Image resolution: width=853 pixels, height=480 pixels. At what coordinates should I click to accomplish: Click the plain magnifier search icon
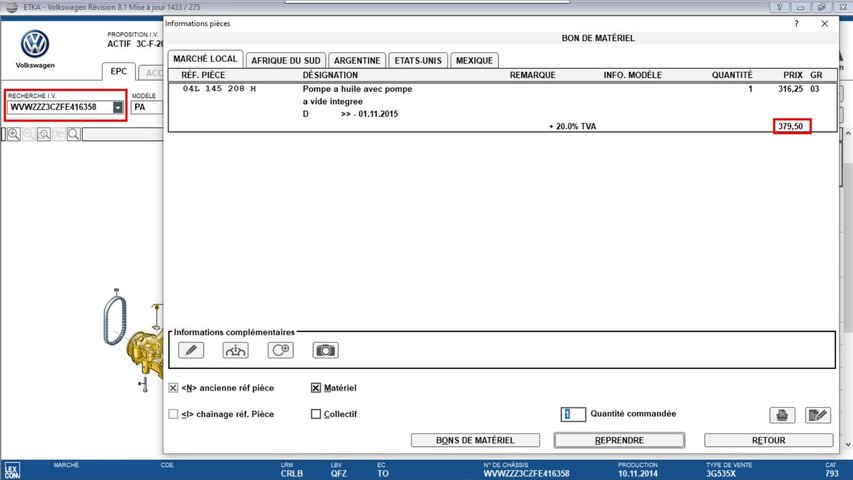click(x=73, y=134)
